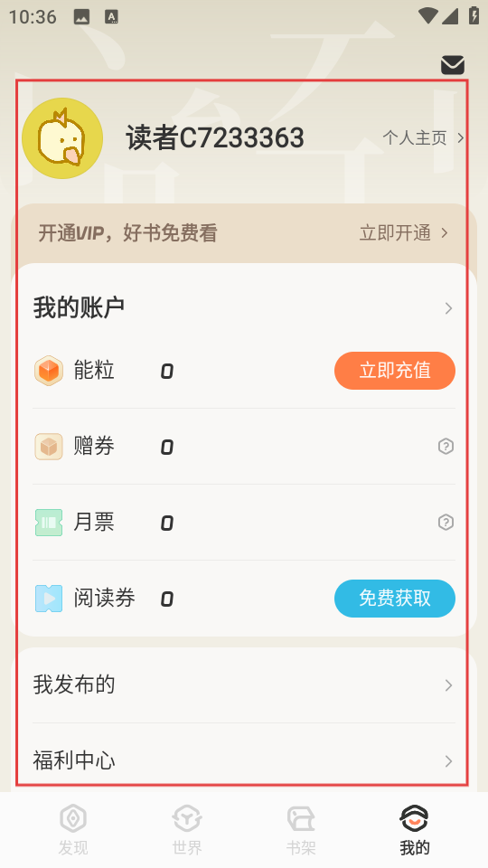Tap the blue 阅读券 ticket icon
Screen dimensions: 488x868
pos(49,599)
